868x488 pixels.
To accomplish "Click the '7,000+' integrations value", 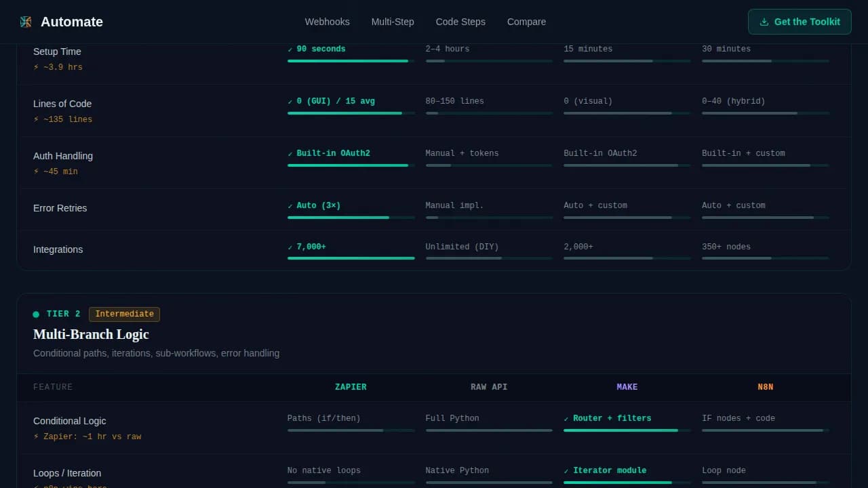I will click(x=311, y=247).
